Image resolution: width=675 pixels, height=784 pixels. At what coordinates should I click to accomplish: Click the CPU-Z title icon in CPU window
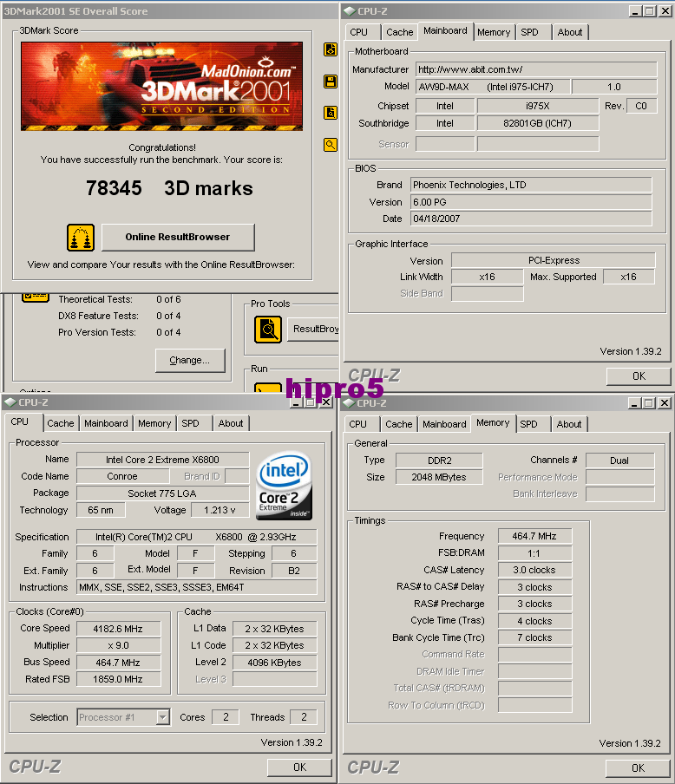click(x=10, y=402)
